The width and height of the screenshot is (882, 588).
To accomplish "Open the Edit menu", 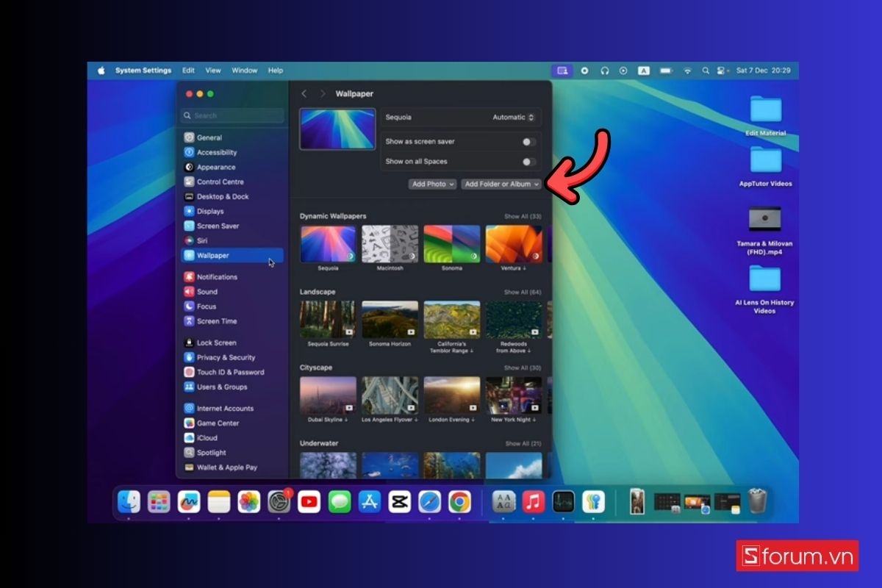I will click(x=189, y=71).
